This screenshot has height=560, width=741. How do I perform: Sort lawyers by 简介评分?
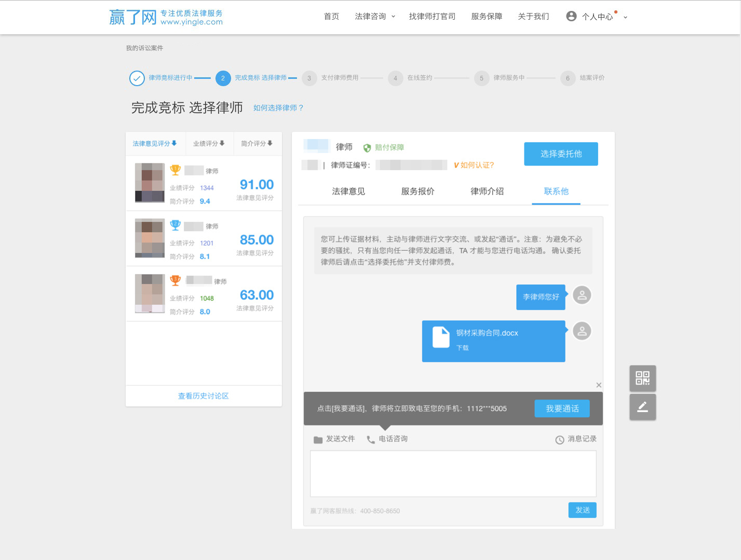(x=257, y=143)
